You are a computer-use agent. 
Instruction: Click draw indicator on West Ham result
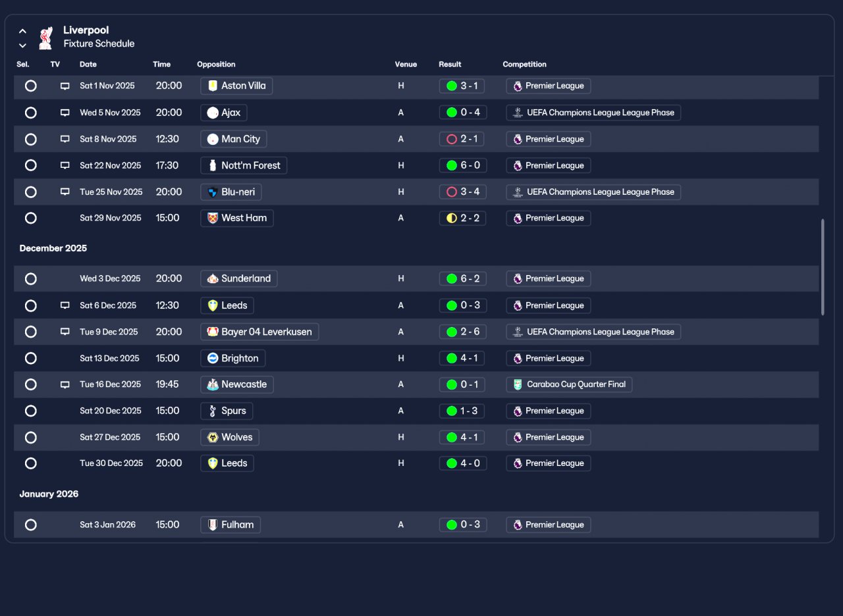tap(452, 218)
